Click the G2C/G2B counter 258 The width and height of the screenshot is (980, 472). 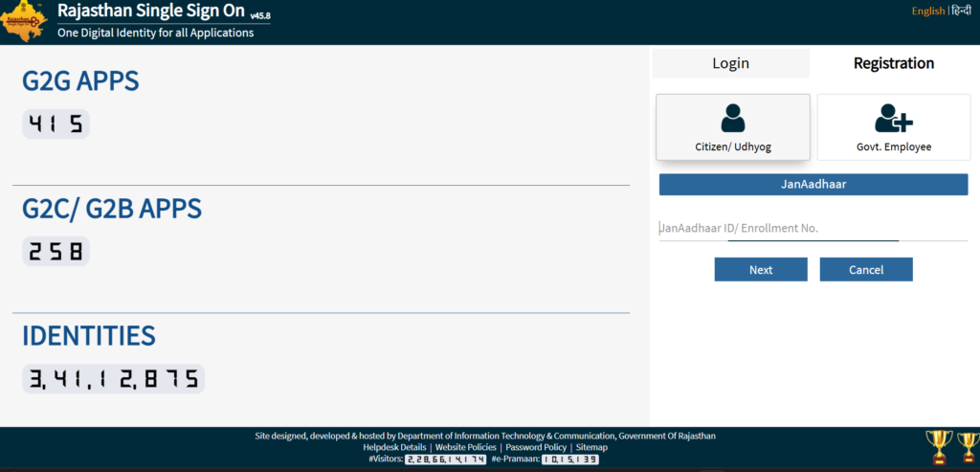pyautogui.click(x=56, y=252)
